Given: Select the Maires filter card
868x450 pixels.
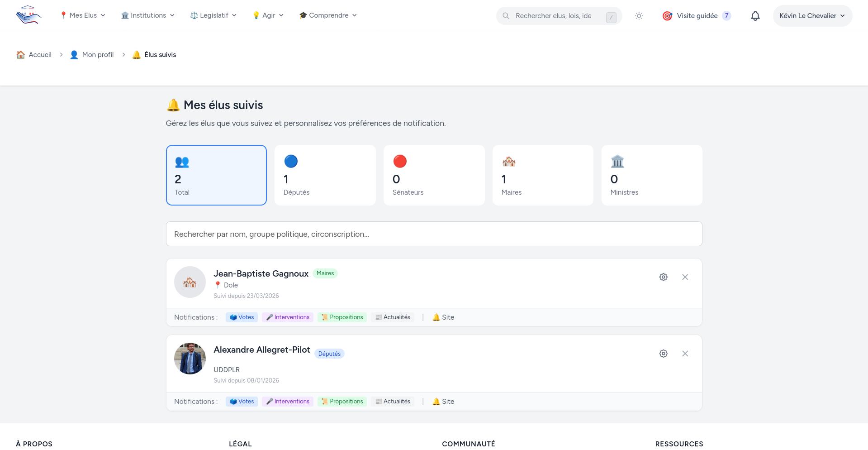Looking at the screenshot, I should [542, 175].
